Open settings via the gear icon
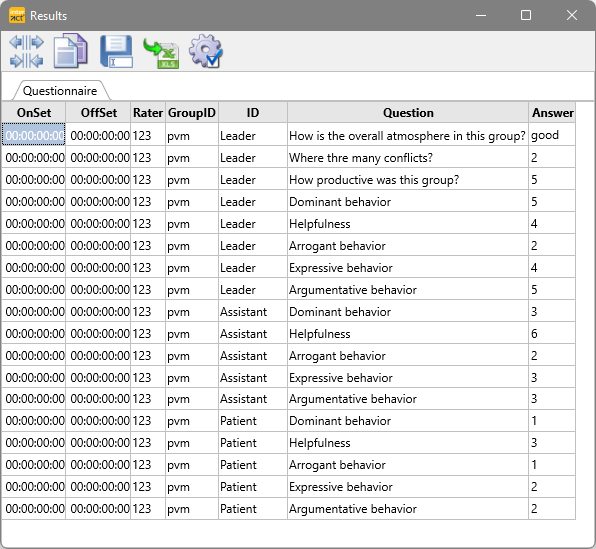 206,51
